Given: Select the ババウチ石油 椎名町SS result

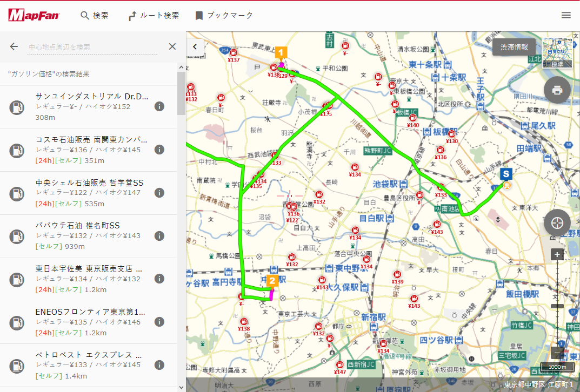Looking at the screenshot, I should (89, 236).
